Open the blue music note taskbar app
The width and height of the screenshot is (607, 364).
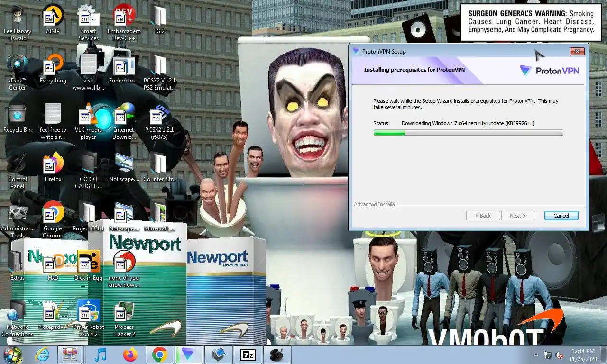click(x=100, y=355)
